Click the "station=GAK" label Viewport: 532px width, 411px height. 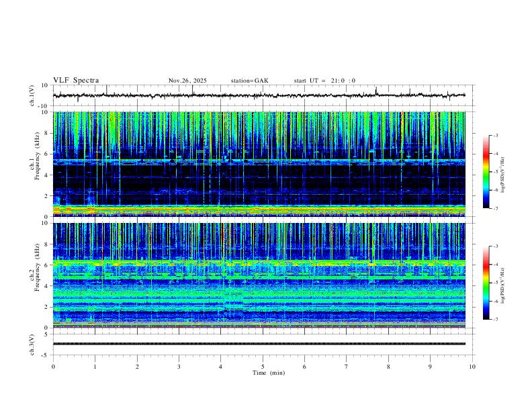[250, 81]
